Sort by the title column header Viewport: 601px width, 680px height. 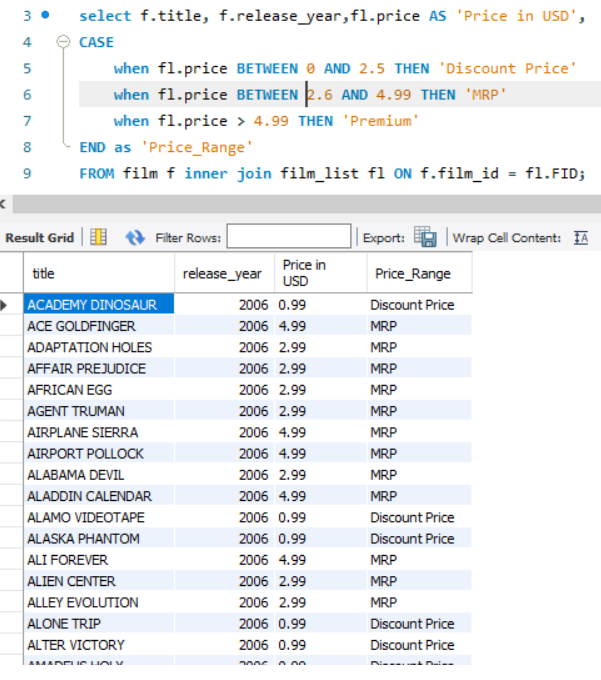[99, 273]
